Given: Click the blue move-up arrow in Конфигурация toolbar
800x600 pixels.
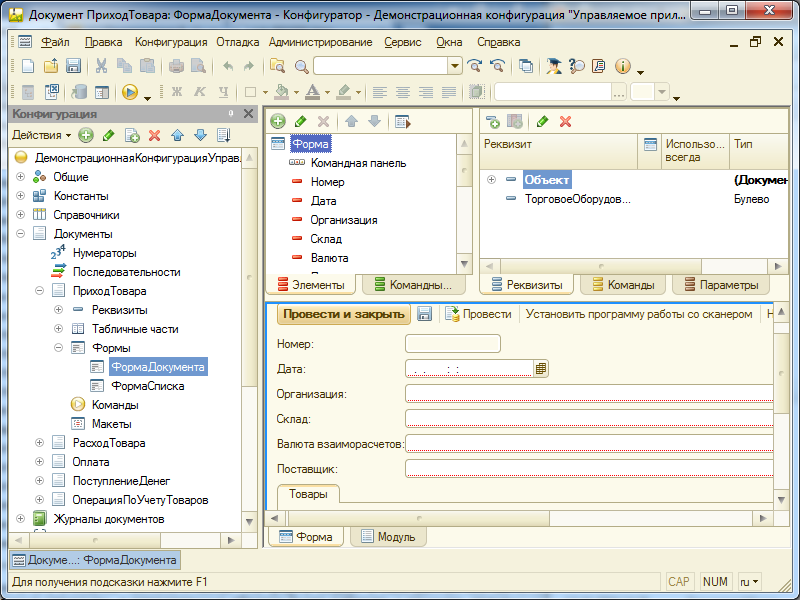Looking at the screenshot, I should pyautogui.click(x=177, y=135).
